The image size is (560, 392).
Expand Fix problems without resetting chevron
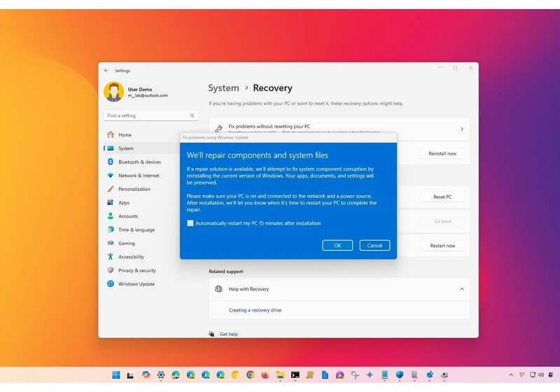click(x=462, y=129)
